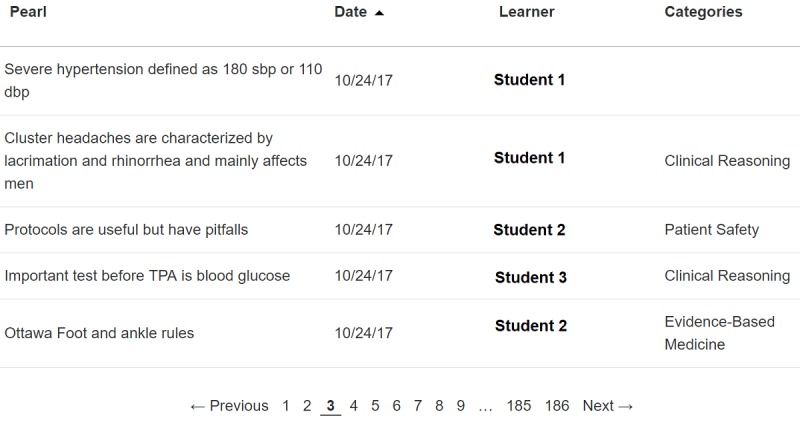Go to the Previous page

229,406
